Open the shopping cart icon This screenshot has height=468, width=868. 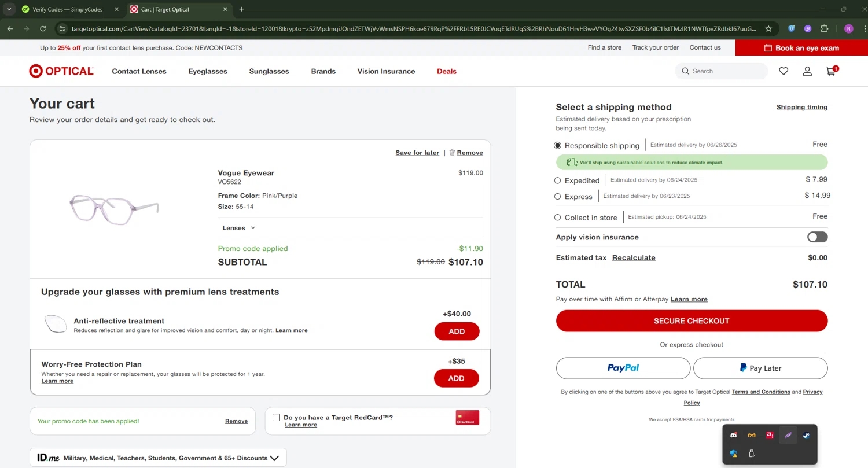coord(832,71)
